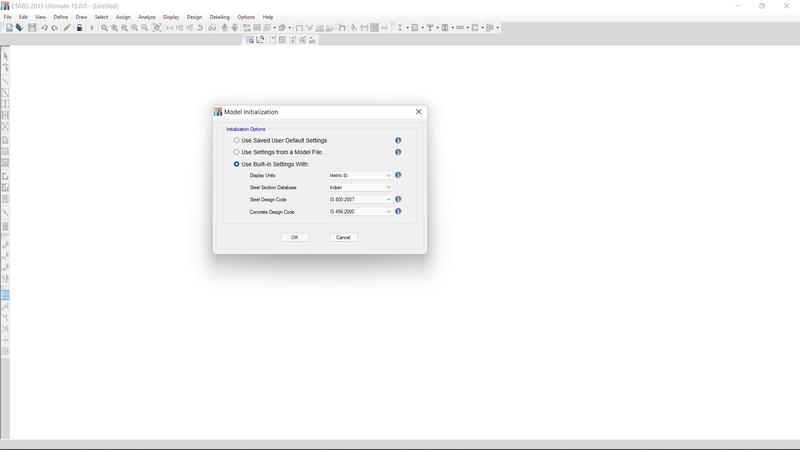The width and height of the screenshot is (800, 450).
Task: Click the Undo arrow icon
Action: (x=44, y=28)
